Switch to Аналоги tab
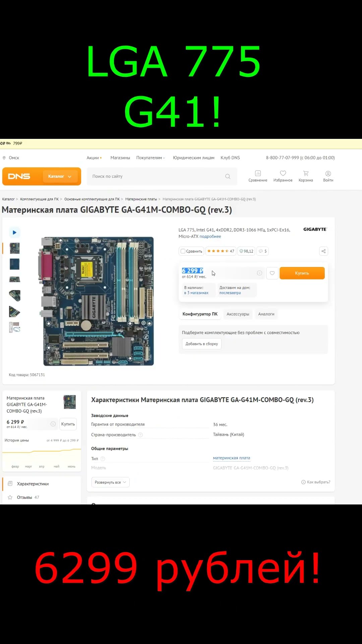 pyautogui.click(x=266, y=314)
